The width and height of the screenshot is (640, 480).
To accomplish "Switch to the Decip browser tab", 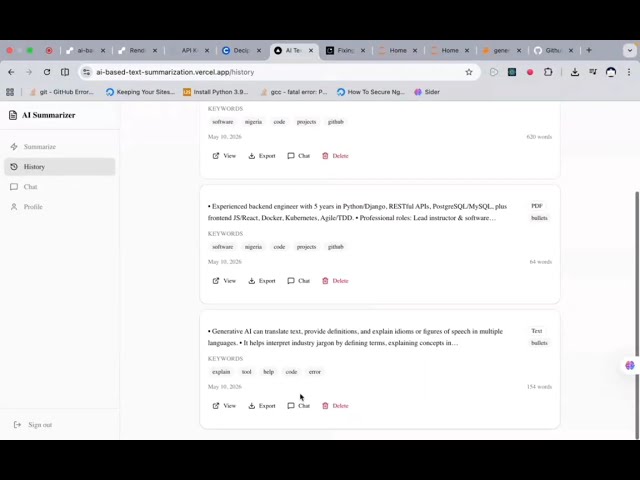I will pos(241,50).
